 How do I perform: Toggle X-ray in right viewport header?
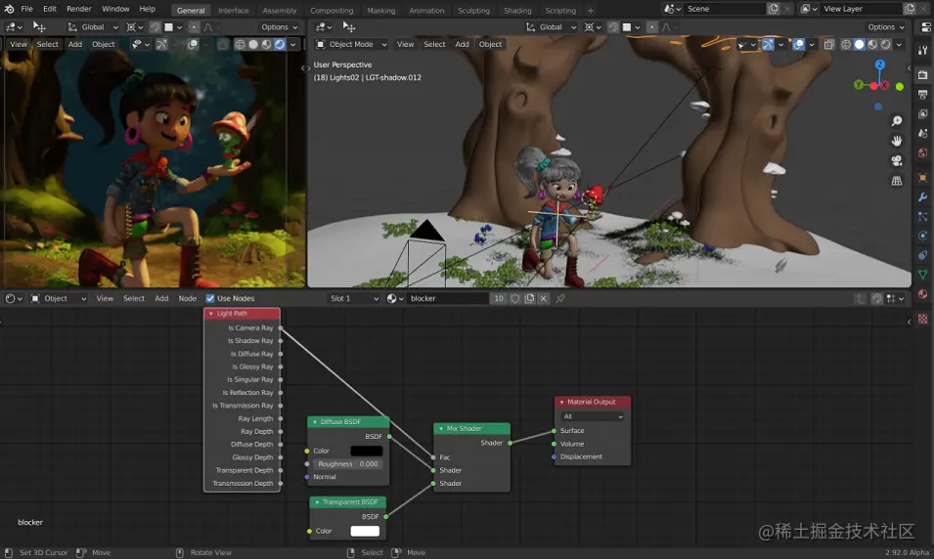click(828, 45)
